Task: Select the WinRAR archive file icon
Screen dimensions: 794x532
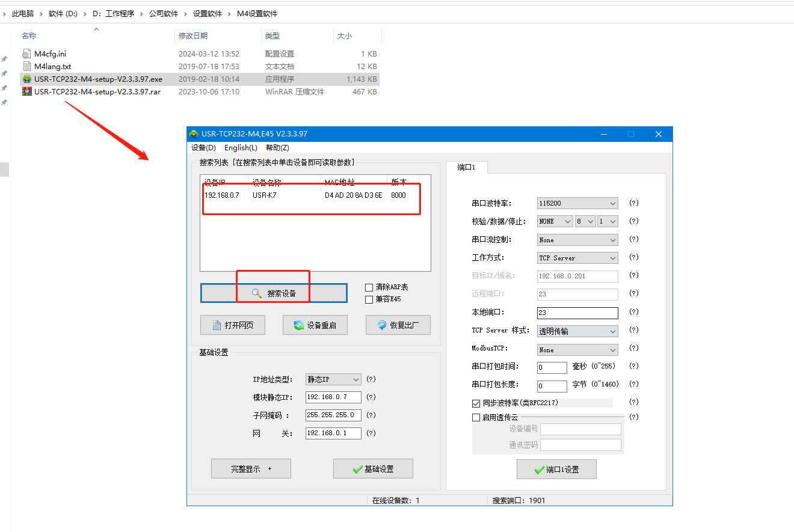Action: 26,91
